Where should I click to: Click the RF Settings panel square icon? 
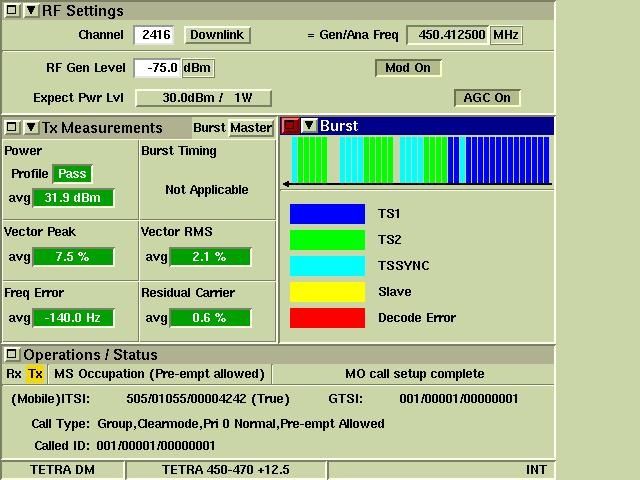click(11, 11)
